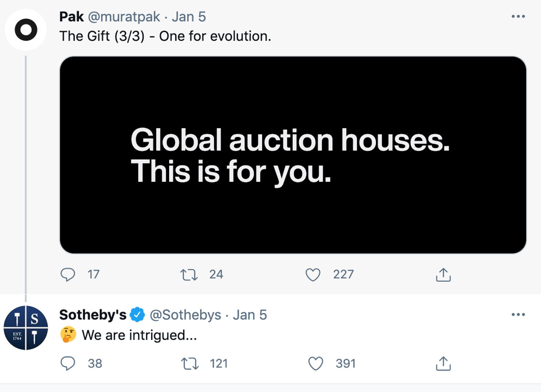The width and height of the screenshot is (541, 392).
Task: Like the Sotheby's reply tweet
Action: (316, 363)
